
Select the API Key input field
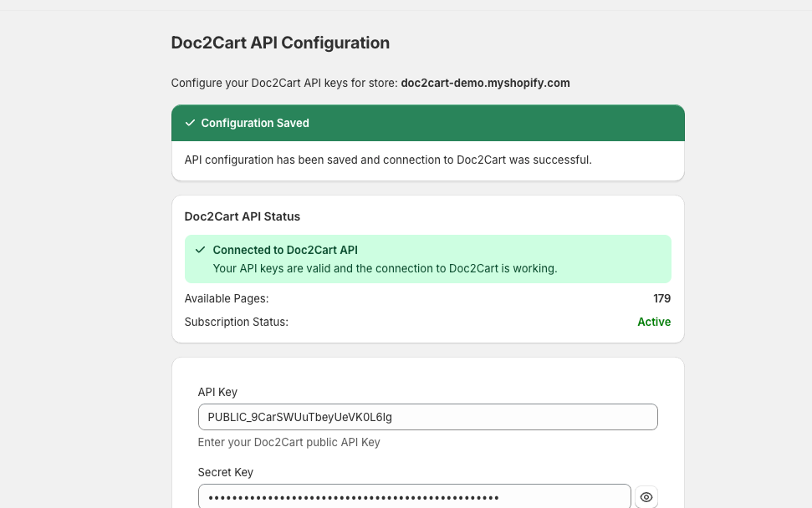coord(427,417)
